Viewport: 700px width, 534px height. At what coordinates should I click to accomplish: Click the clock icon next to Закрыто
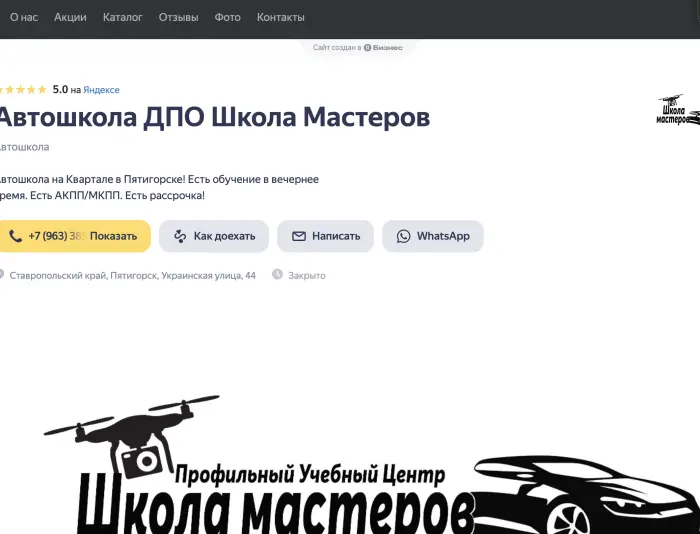[277, 275]
